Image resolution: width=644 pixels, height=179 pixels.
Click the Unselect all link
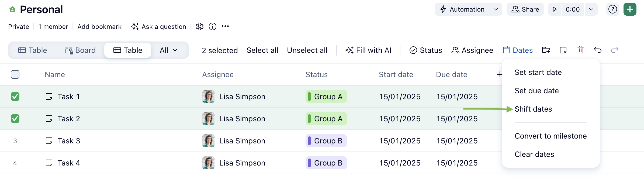point(307,50)
